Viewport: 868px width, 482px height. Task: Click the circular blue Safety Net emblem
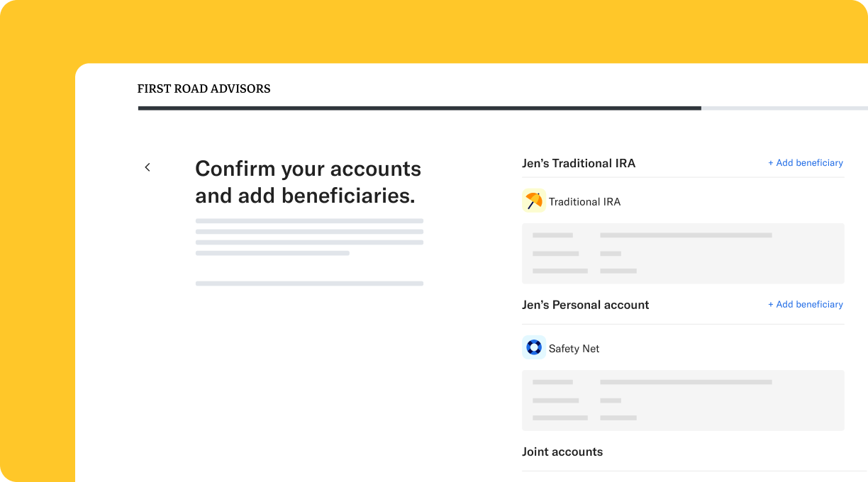pyautogui.click(x=533, y=347)
